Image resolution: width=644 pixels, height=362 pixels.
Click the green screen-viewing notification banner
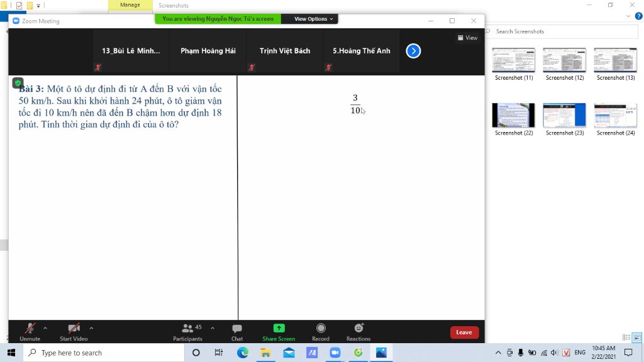click(218, 19)
